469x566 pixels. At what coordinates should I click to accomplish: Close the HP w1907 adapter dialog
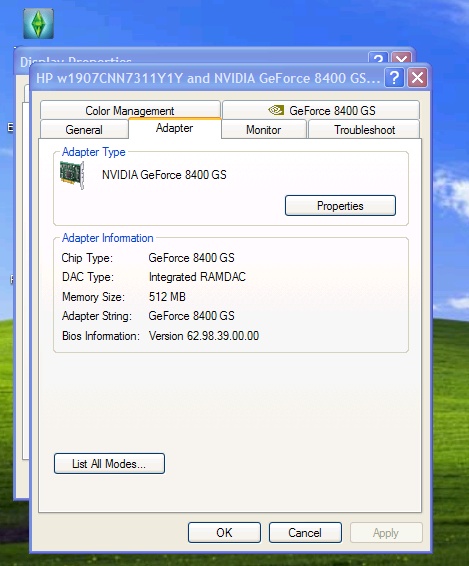pos(417,77)
